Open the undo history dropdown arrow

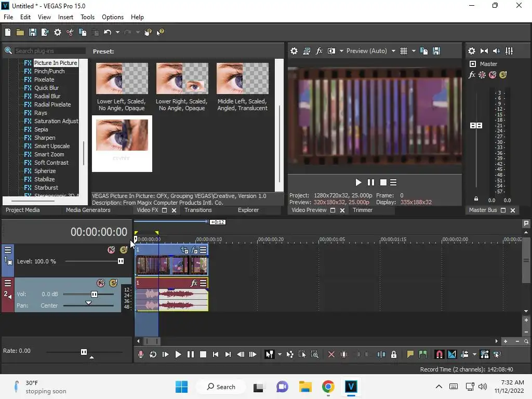coord(117,32)
